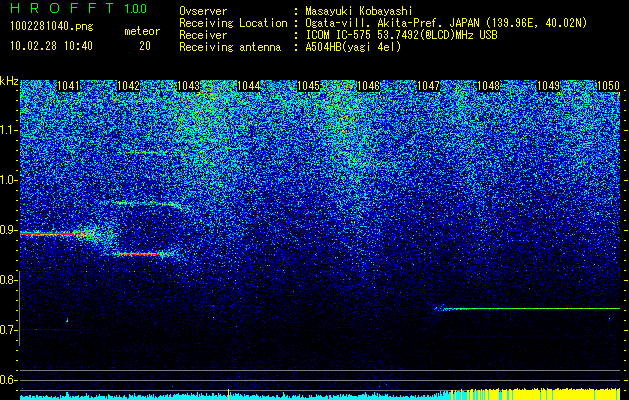Click the time marker 1046
The width and height of the screenshot is (629, 400).
[368, 86]
